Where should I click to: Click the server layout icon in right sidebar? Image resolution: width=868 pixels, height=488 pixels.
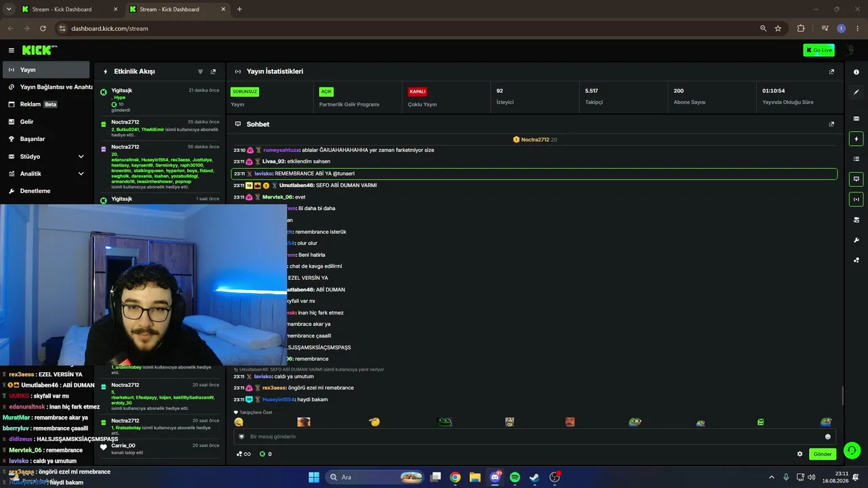click(856, 220)
